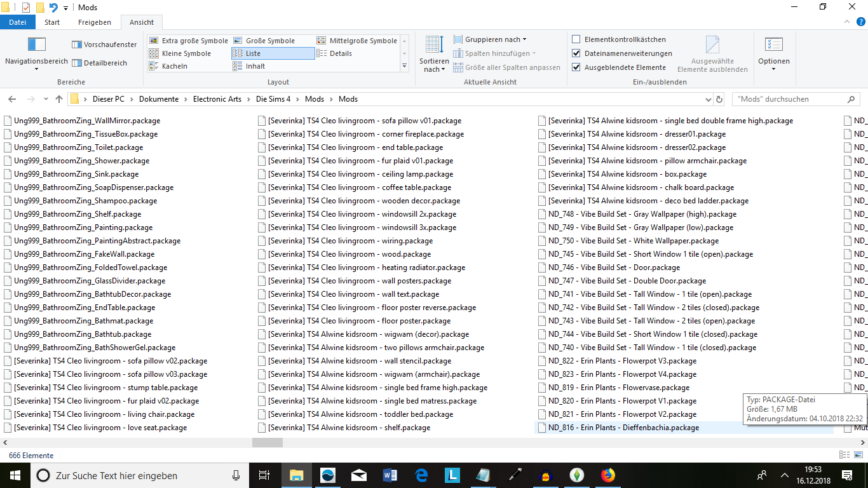Select Cleo livingroom - coffee table.package
The height and width of the screenshot is (488, 868).
(355, 187)
